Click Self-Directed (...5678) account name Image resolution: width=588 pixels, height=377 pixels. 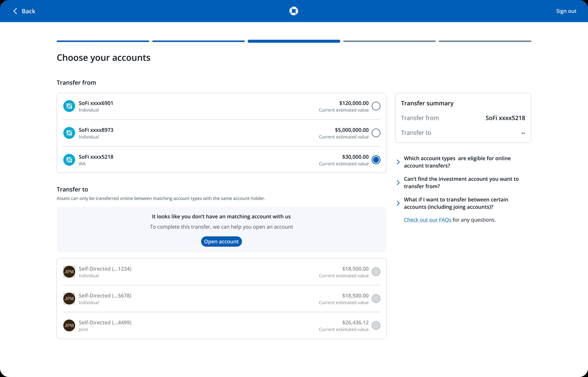105,296
